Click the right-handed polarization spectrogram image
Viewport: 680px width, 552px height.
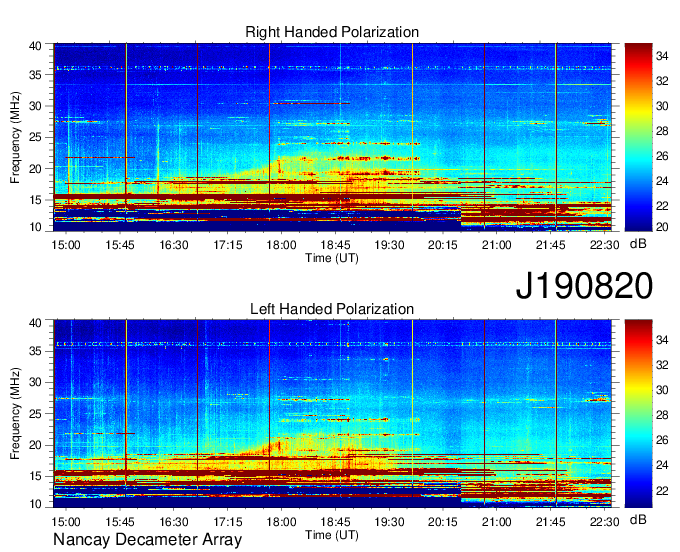333,137
